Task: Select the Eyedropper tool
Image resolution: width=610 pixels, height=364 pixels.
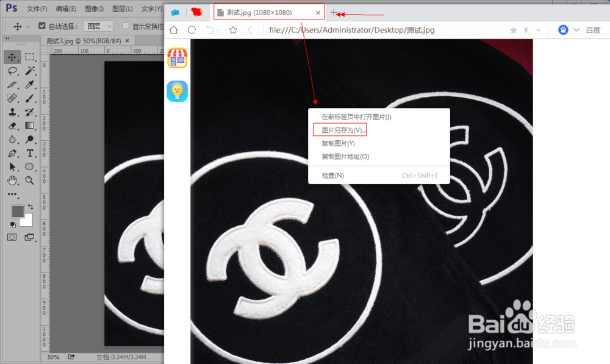Action: (29, 84)
